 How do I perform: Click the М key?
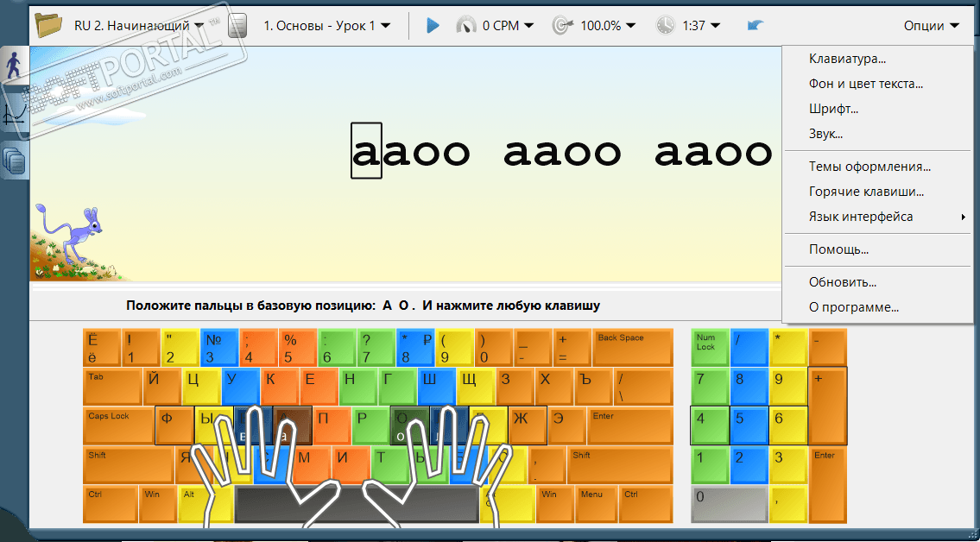pyautogui.click(x=312, y=465)
